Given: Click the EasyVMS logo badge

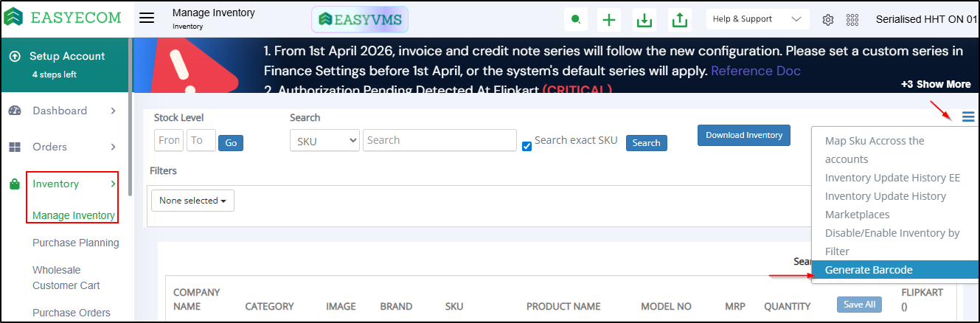Looking at the screenshot, I should (360, 19).
